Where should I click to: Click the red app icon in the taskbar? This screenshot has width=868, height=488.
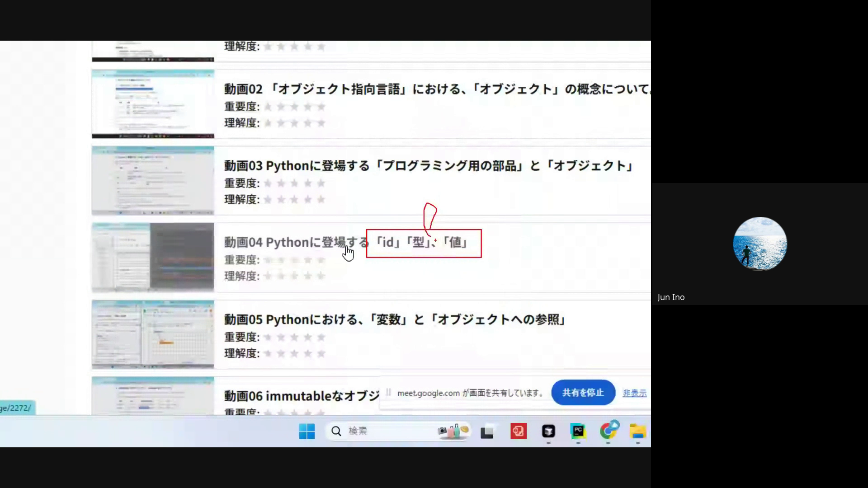(x=519, y=431)
